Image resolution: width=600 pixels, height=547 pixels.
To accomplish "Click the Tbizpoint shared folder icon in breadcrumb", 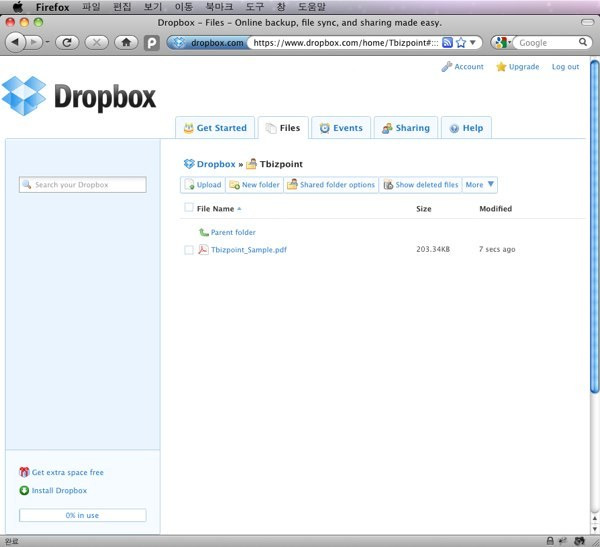I will click(251, 164).
